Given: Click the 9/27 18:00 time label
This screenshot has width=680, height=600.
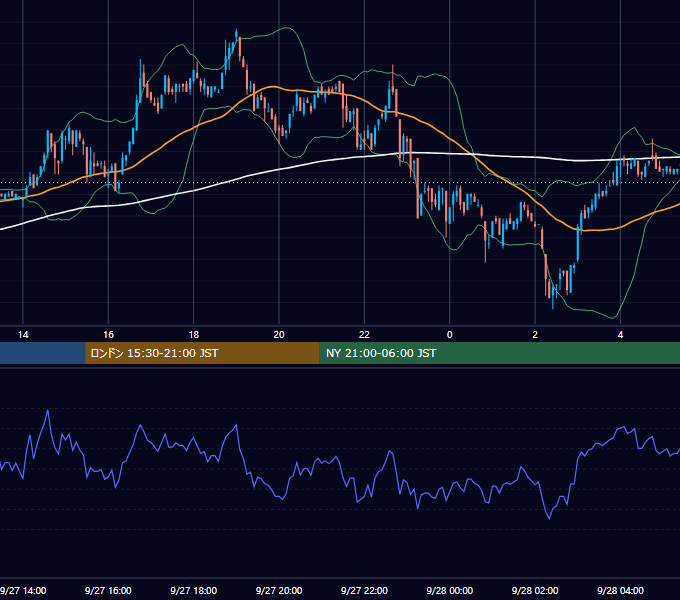Looking at the screenshot, I should coord(193,590).
